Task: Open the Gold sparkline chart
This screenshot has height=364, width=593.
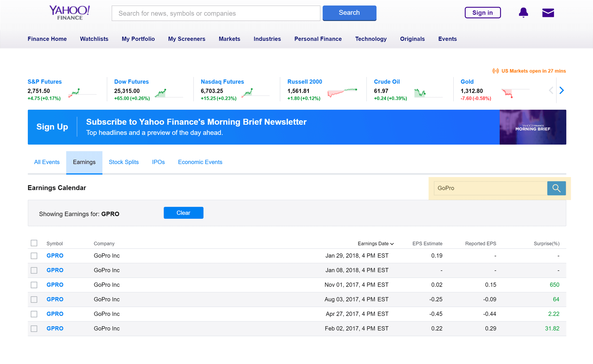Action: point(515,93)
